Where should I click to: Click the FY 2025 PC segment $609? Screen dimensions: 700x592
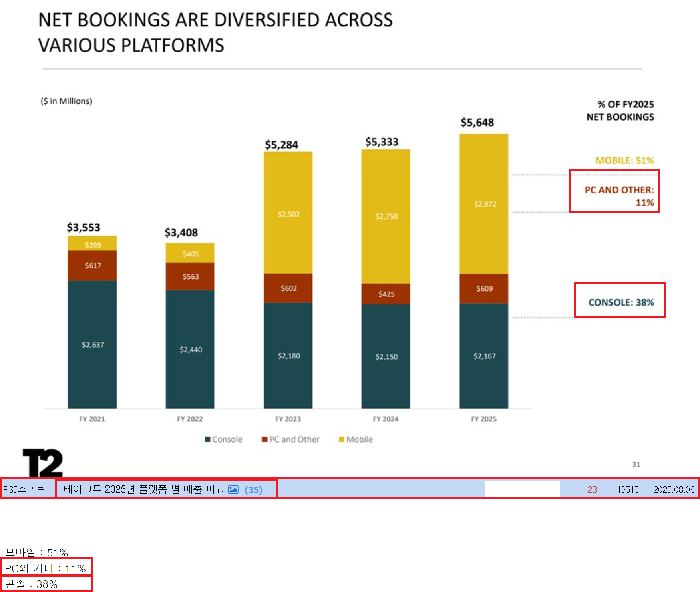[484, 288]
